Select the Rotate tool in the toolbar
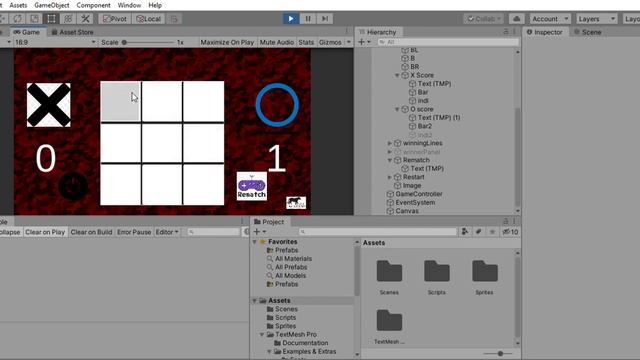The height and width of the screenshot is (360, 640). [x=18, y=19]
